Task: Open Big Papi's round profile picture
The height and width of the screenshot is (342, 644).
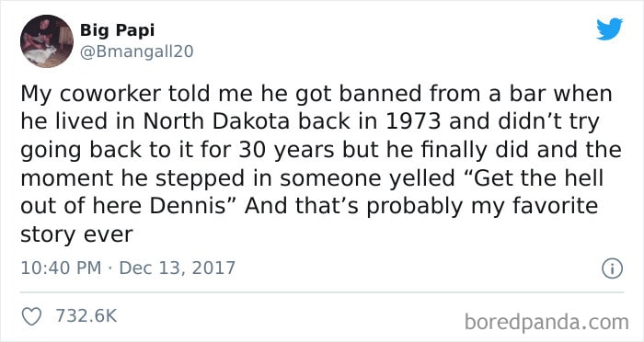Action: coord(47,41)
